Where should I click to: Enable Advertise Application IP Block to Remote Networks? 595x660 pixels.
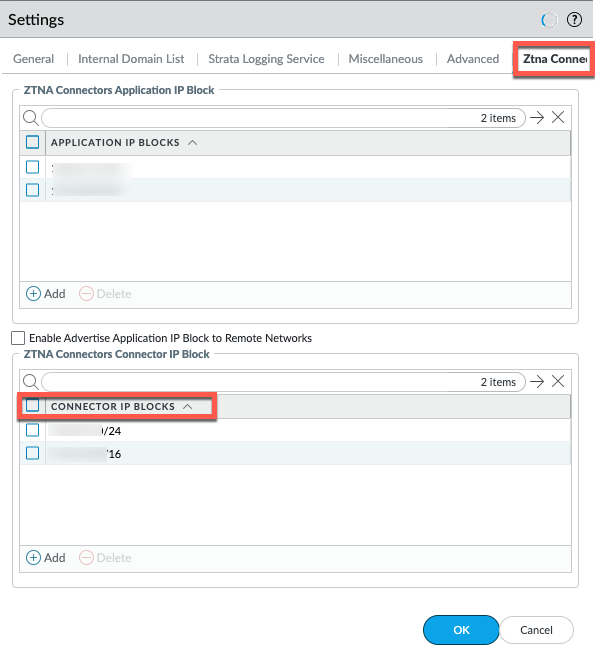tap(18, 338)
